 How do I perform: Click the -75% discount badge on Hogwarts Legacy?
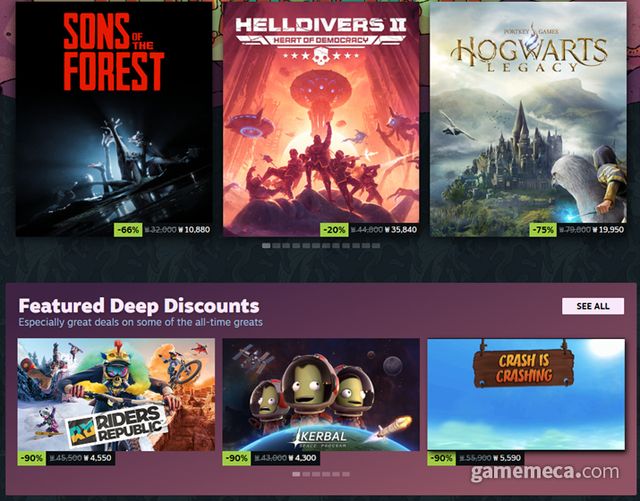543,229
